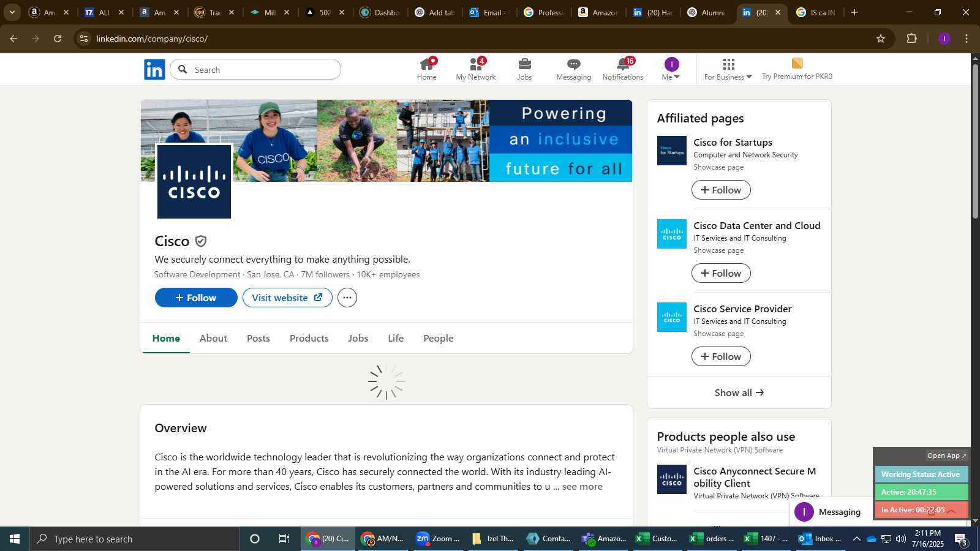Follow the Cisco company page
980x551 pixels.
[196, 298]
